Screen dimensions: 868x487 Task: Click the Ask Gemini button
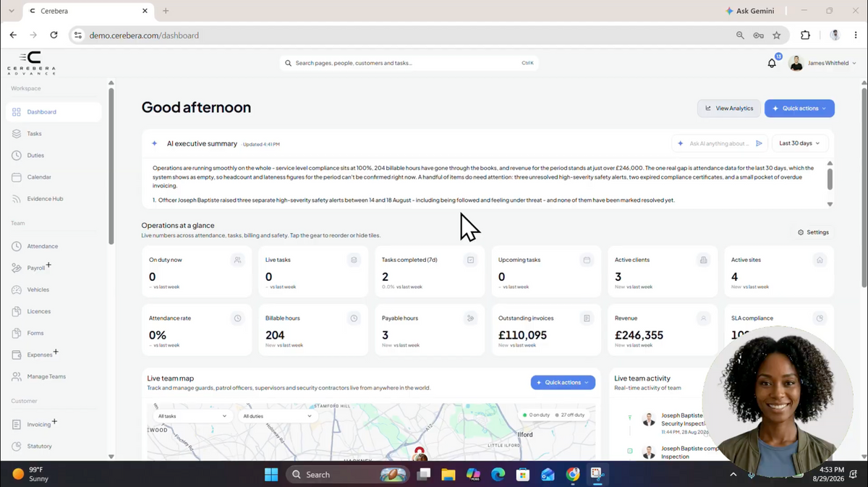[x=749, y=11]
